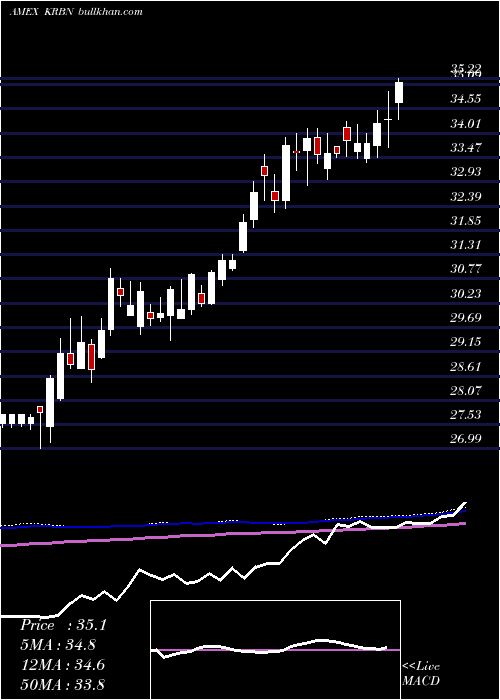The width and height of the screenshot is (500, 700).
Task: Click the 50MA : 33.8 readout
Action: click(x=62, y=684)
